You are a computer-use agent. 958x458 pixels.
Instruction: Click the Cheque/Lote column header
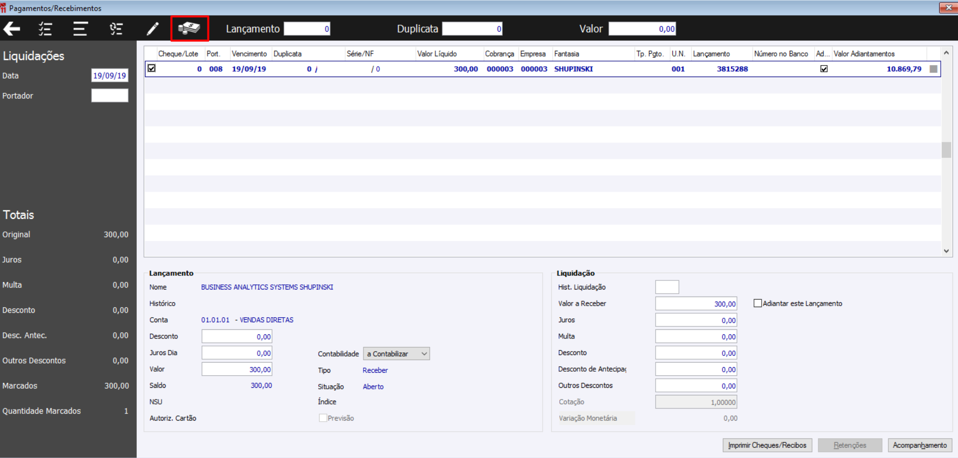point(180,54)
